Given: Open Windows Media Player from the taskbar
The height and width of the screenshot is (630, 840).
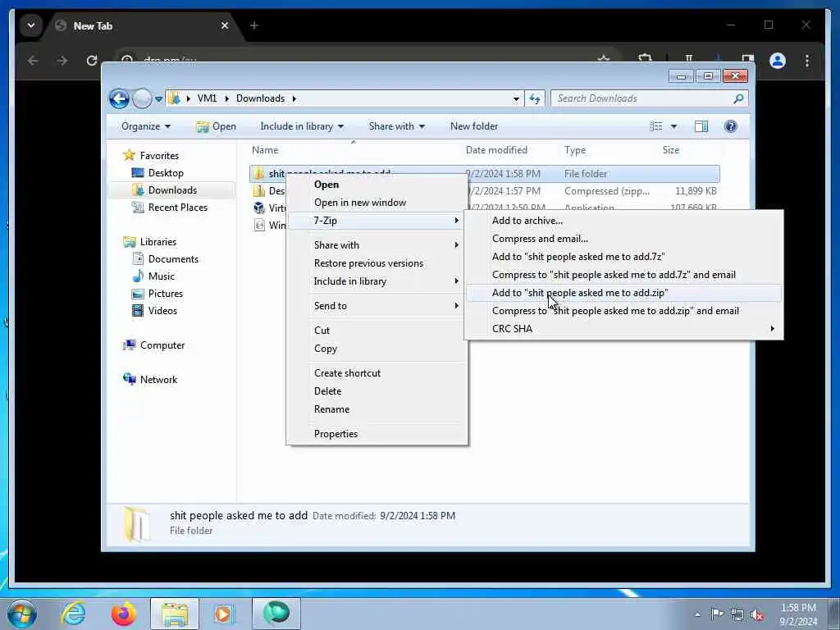Looking at the screenshot, I should point(223,614).
